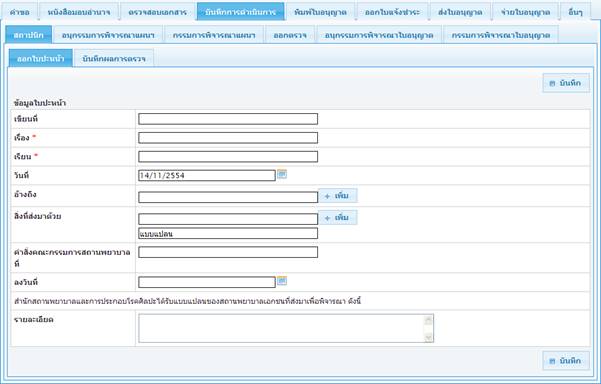Select the กรรมการพิจารณาใบอนุญาต sub-tab
Viewport: 601px width, 384px height.
501,35
